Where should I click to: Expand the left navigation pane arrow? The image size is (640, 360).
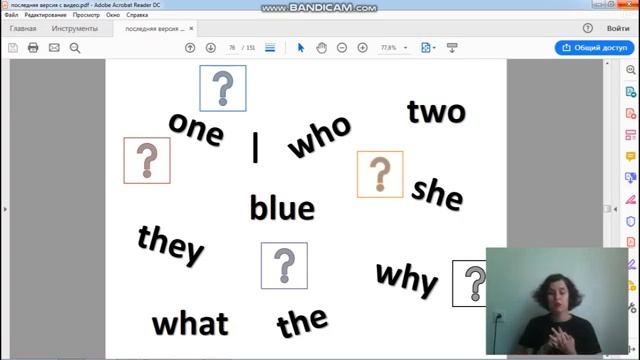pos(5,209)
